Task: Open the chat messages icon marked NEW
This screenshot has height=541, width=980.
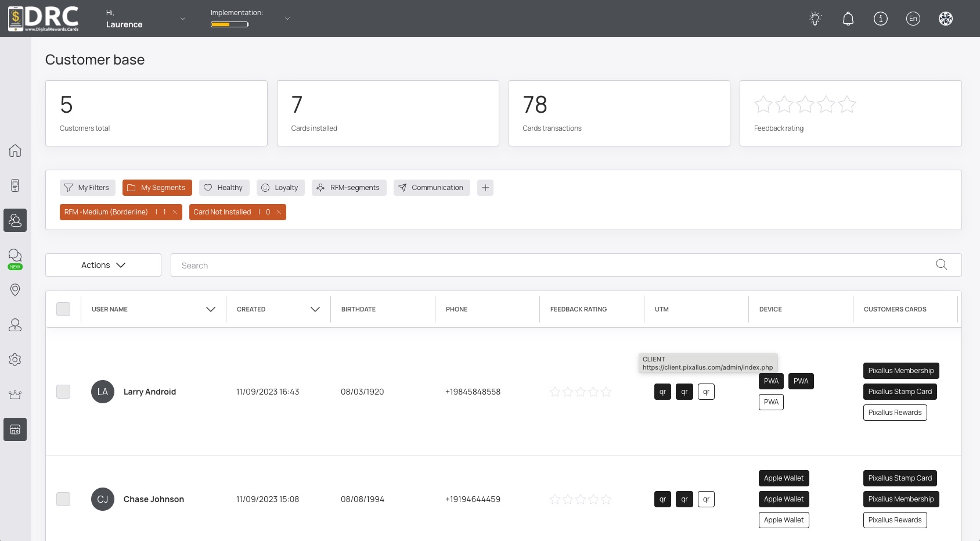Action: point(15,258)
